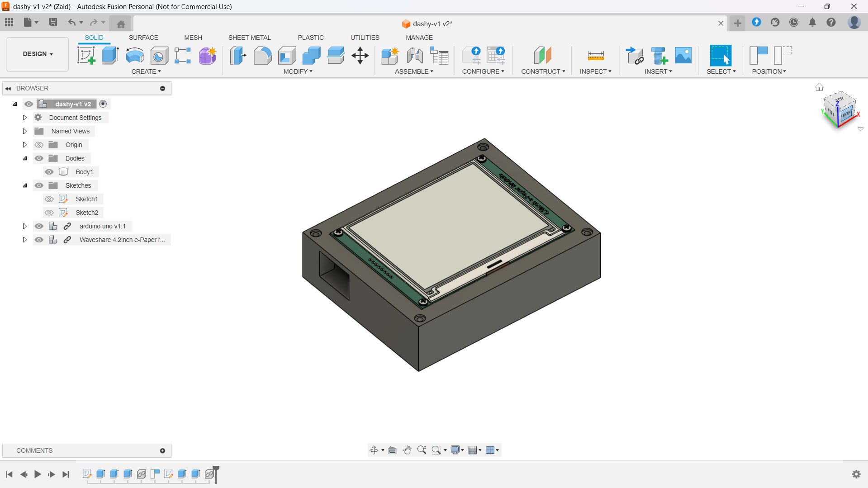Select the Extrude tool
Screen dimensions: 868x488
coord(110,56)
